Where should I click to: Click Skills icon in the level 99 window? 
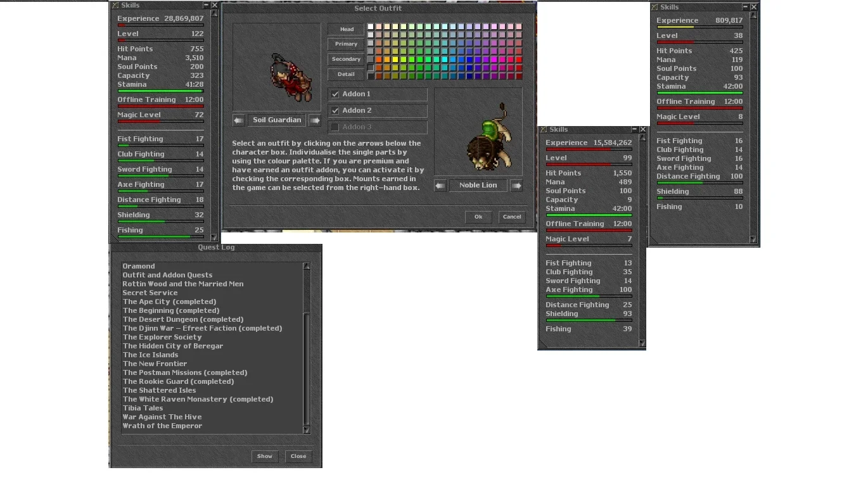(544, 129)
